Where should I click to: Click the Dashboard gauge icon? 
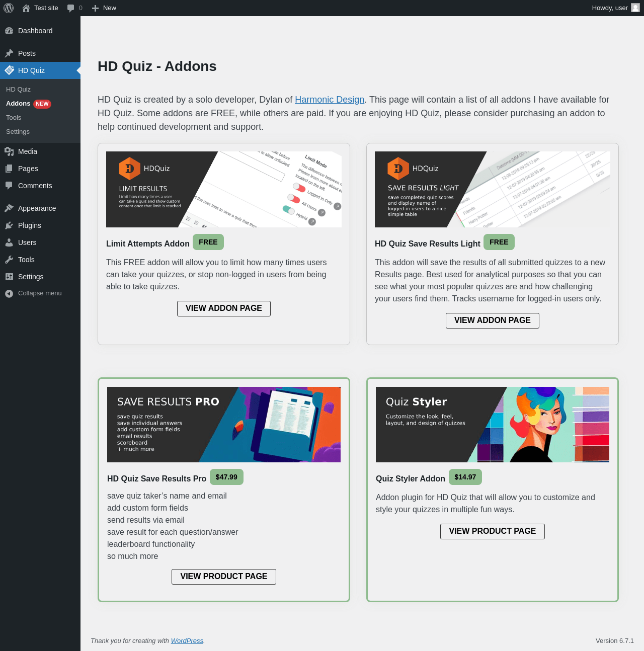[9, 31]
